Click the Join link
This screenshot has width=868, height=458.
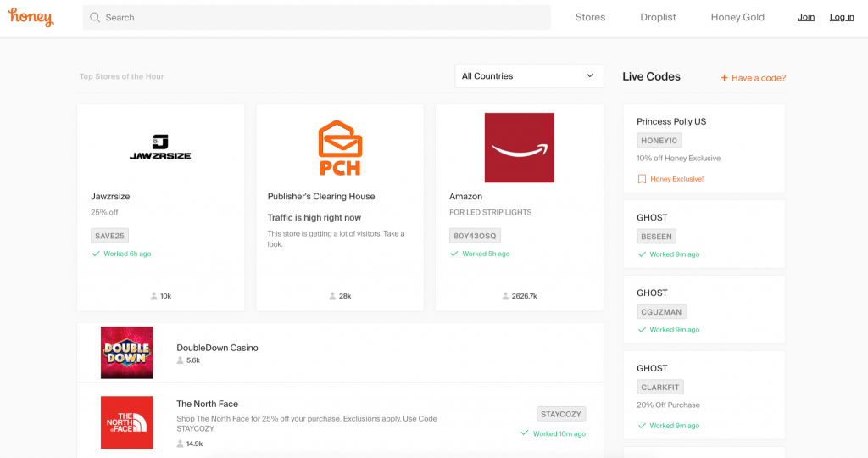[806, 17]
